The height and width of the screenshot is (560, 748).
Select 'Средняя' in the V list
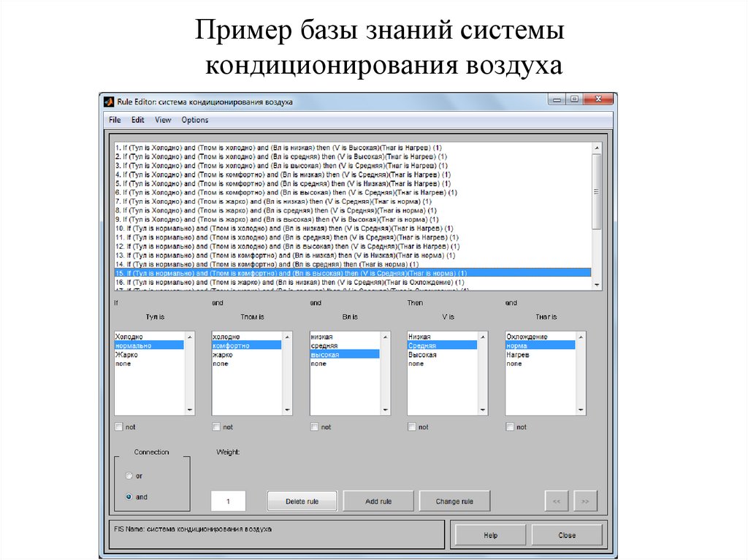(x=442, y=346)
